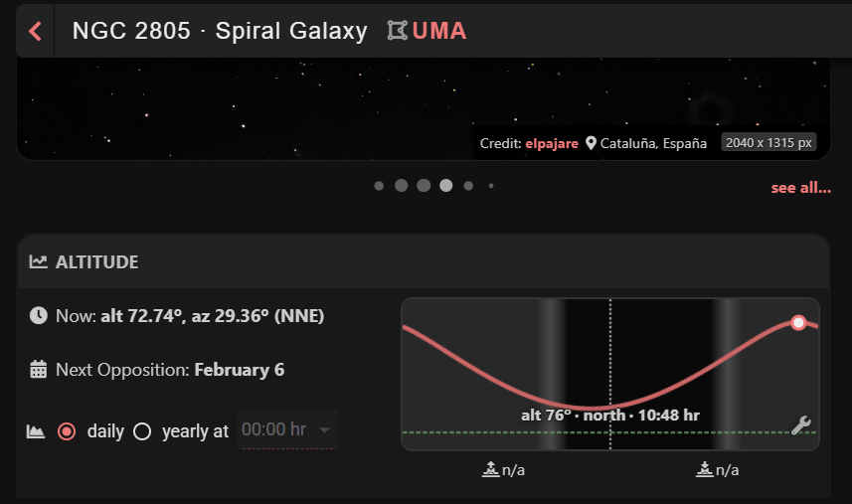Open the 00:00 hr time dropdown
Viewport: 852px width, 504px height.
click(287, 430)
